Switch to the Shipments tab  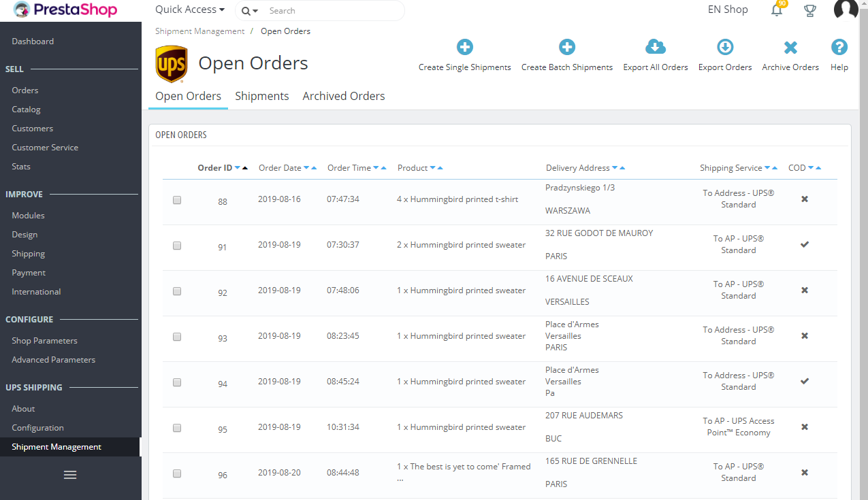[262, 96]
